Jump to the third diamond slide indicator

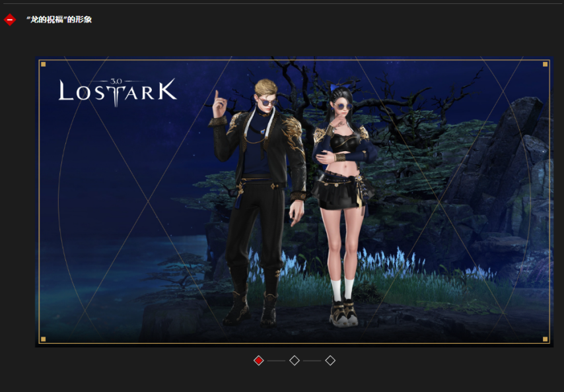click(330, 360)
